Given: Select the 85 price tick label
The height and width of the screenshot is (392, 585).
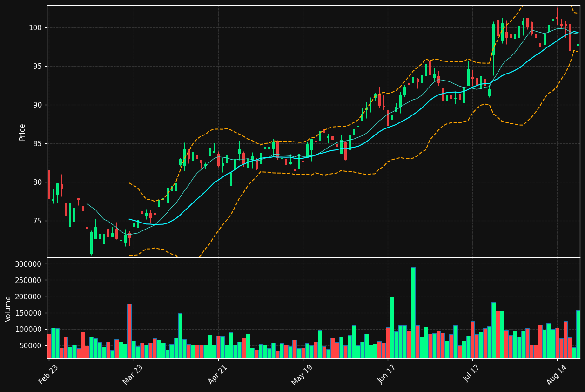Looking at the screenshot, I should [37, 144].
